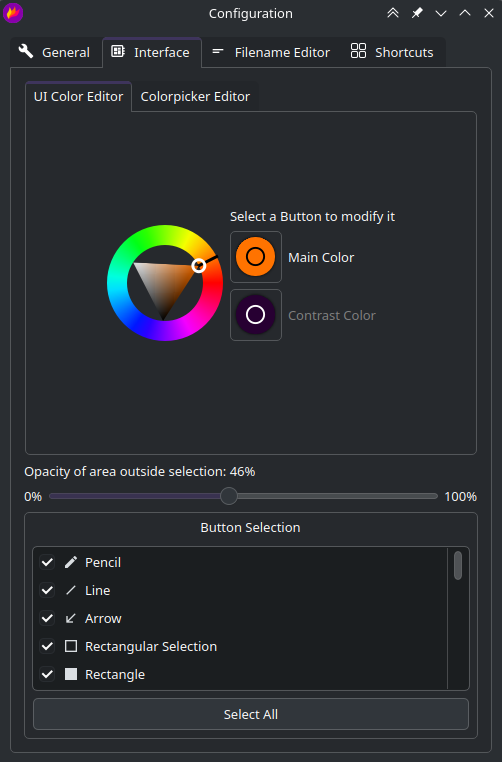
Task: Click the opacity slider handle
Action: pos(228,496)
